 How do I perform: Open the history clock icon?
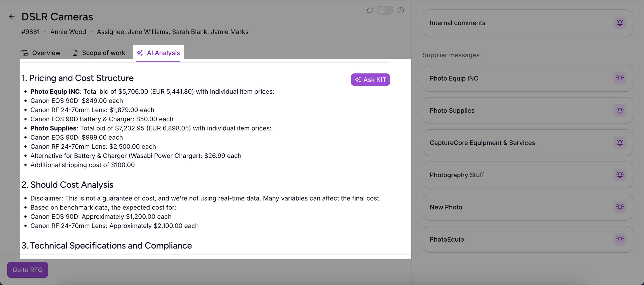click(x=401, y=10)
